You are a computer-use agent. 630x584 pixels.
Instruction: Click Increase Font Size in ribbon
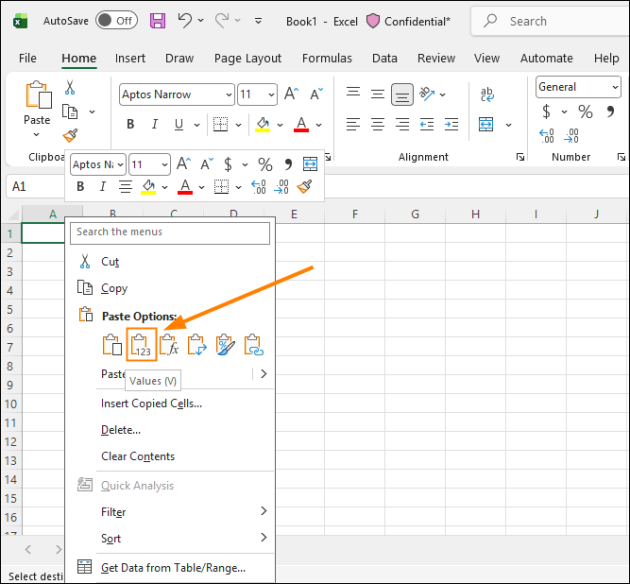tap(291, 94)
